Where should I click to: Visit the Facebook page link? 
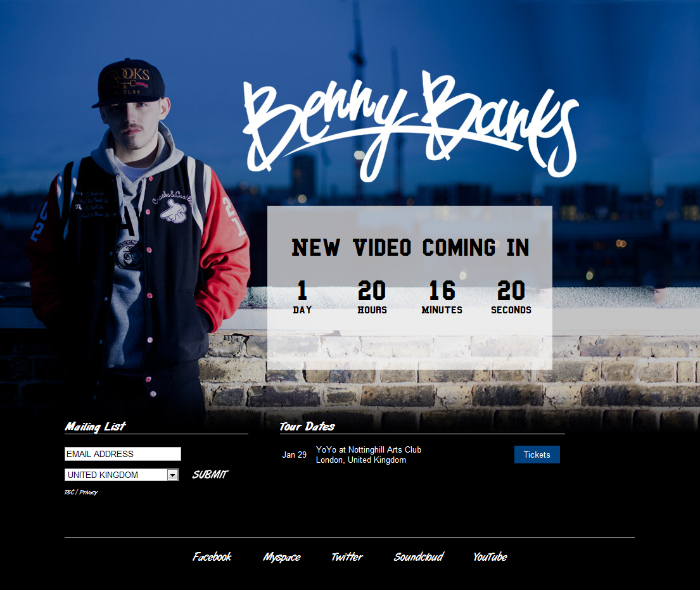tap(212, 556)
